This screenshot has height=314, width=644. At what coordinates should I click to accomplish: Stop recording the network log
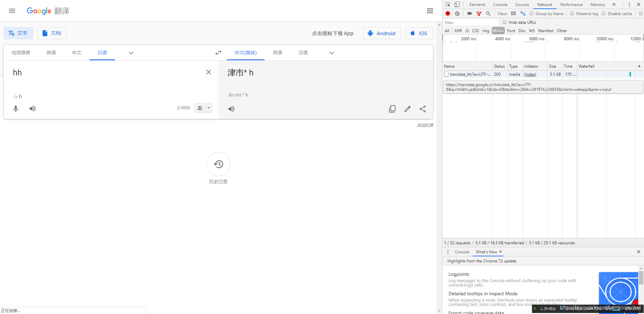pos(448,13)
